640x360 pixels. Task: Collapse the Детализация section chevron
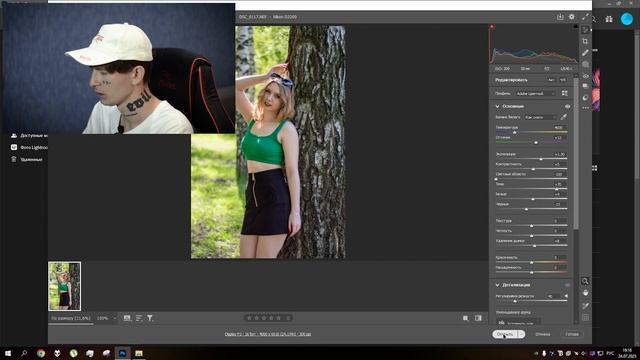[498, 285]
